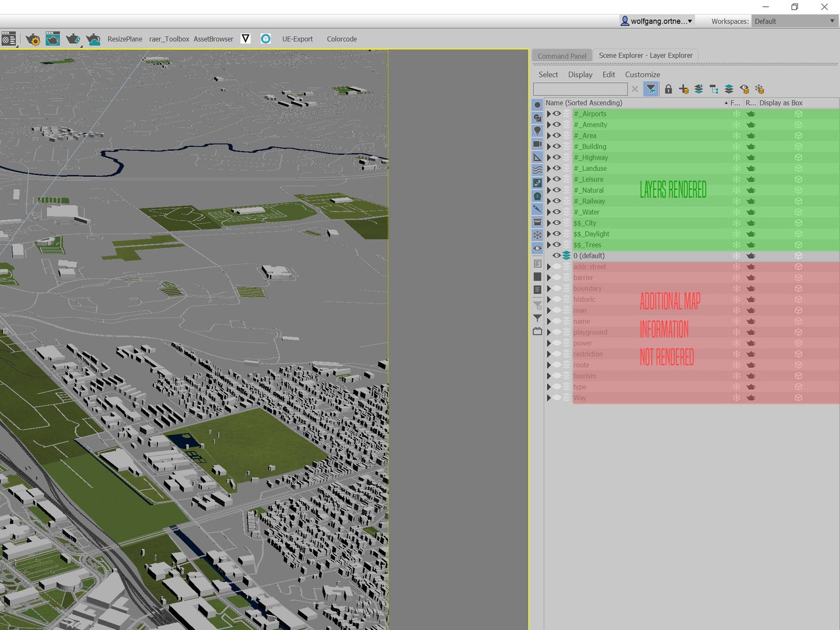Clear the search field with X button
The image size is (840, 630).
[635, 89]
